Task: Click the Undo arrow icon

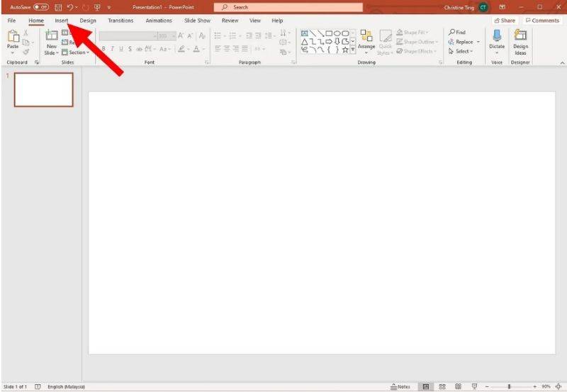Action: click(x=69, y=7)
